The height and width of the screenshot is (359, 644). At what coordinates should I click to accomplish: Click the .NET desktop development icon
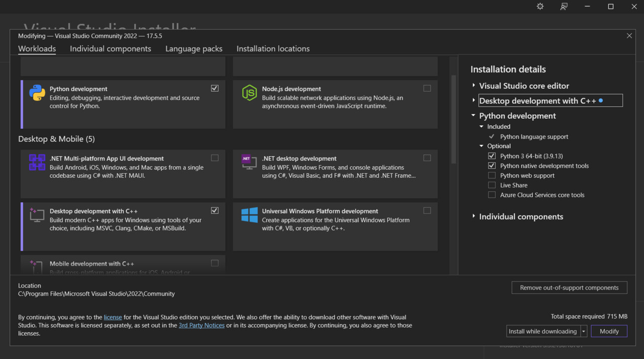pos(250,162)
